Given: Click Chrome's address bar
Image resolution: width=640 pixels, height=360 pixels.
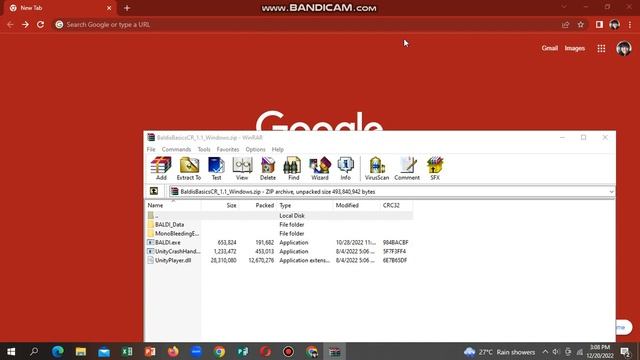Looking at the screenshot, I should point(306,24).
